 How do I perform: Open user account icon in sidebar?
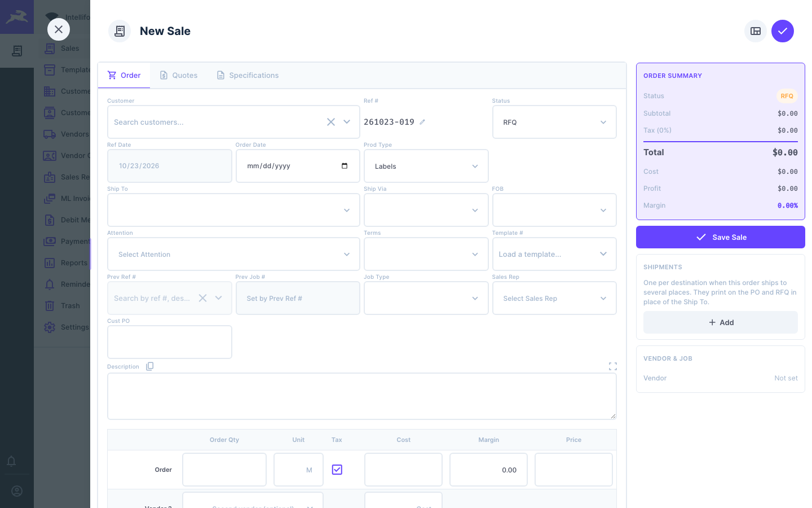(x=17, y=491)
